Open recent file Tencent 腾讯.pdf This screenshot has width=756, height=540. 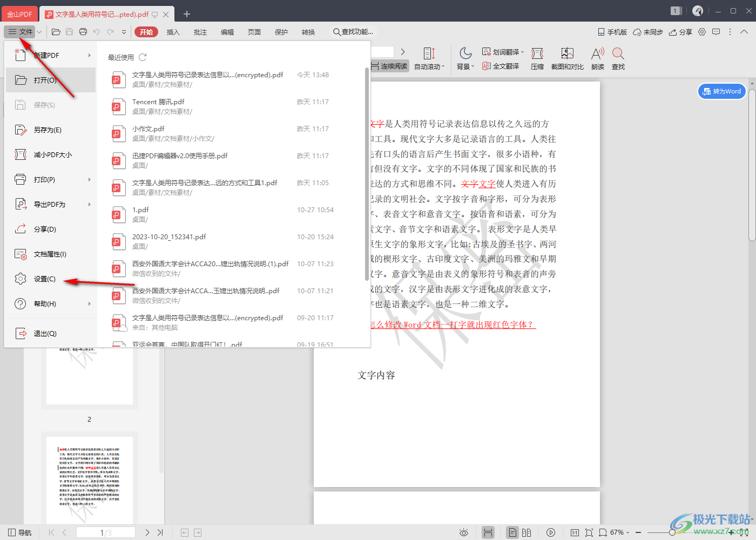[x=232, y=106]
